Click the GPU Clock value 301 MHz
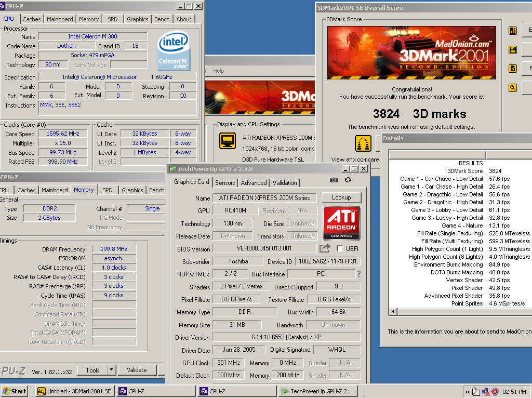This screenshot has height=398, width=532. [229, 362]
